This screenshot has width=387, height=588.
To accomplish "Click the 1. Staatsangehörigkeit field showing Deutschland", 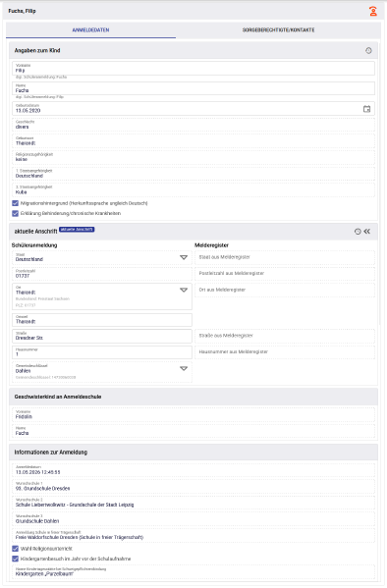I will point(193,174).
